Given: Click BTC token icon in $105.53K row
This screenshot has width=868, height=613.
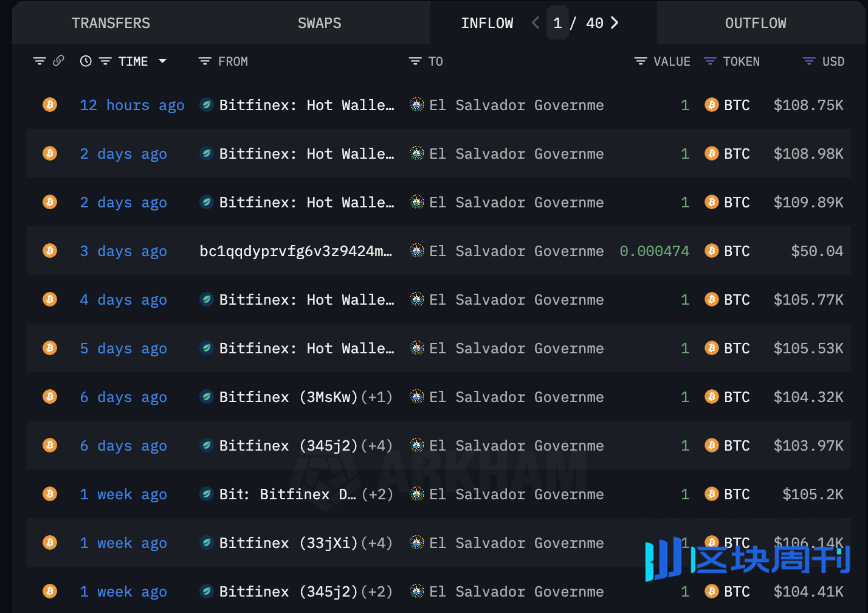Looking at the screenshot, I should pyautogui.click(x=712, y=348).
